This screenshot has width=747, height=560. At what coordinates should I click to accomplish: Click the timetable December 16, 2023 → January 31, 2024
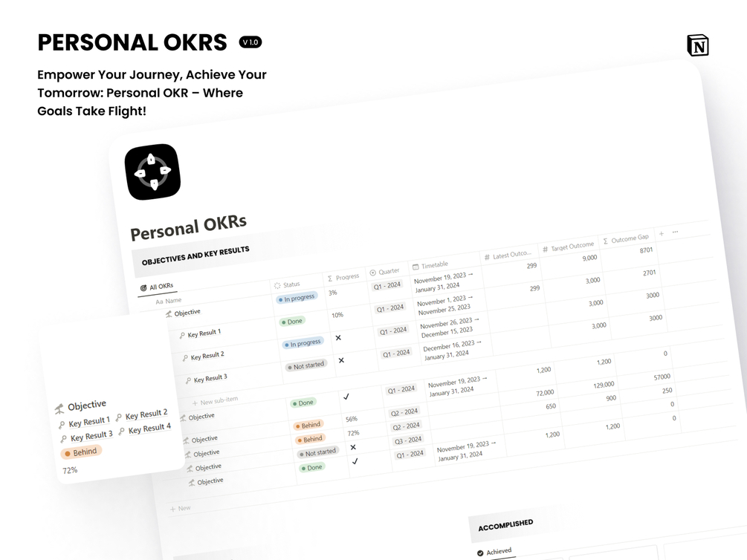pyautogui.click(x=452, y=350)
